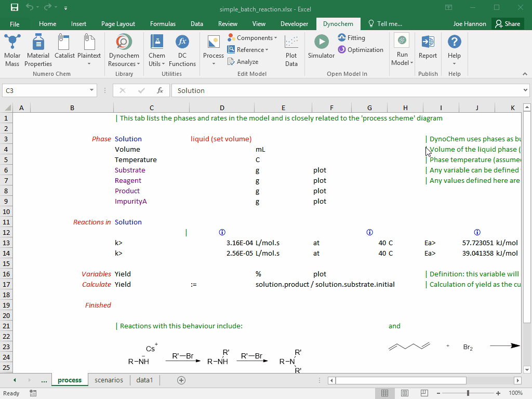
Task: Open the Report publisher
Action: point(428,49)
